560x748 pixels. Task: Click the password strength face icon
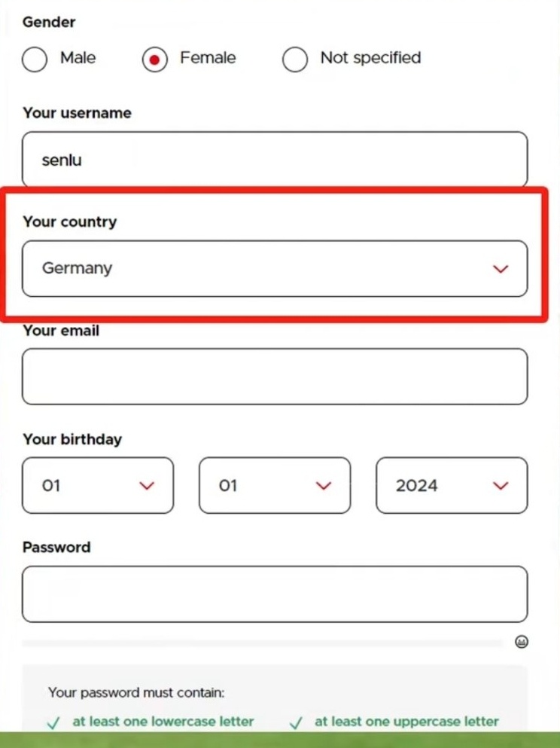[x=521, y=642]
